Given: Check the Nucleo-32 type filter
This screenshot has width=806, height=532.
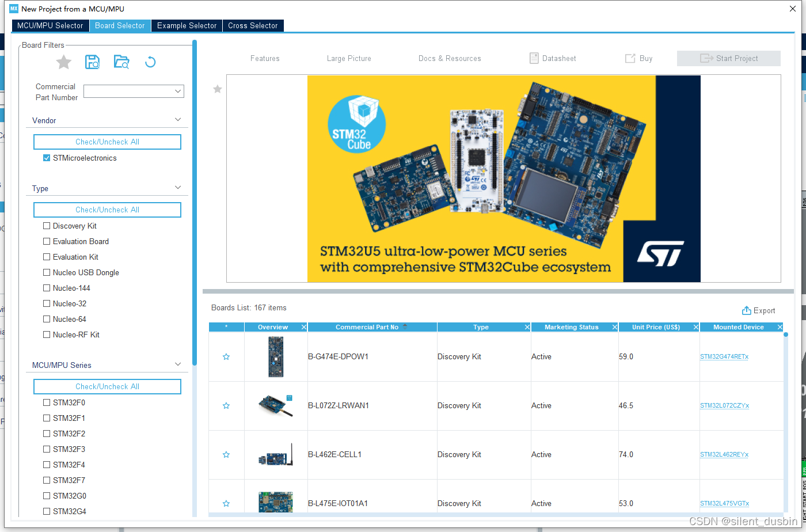Looking at the screenshot, I should point(47,303).
